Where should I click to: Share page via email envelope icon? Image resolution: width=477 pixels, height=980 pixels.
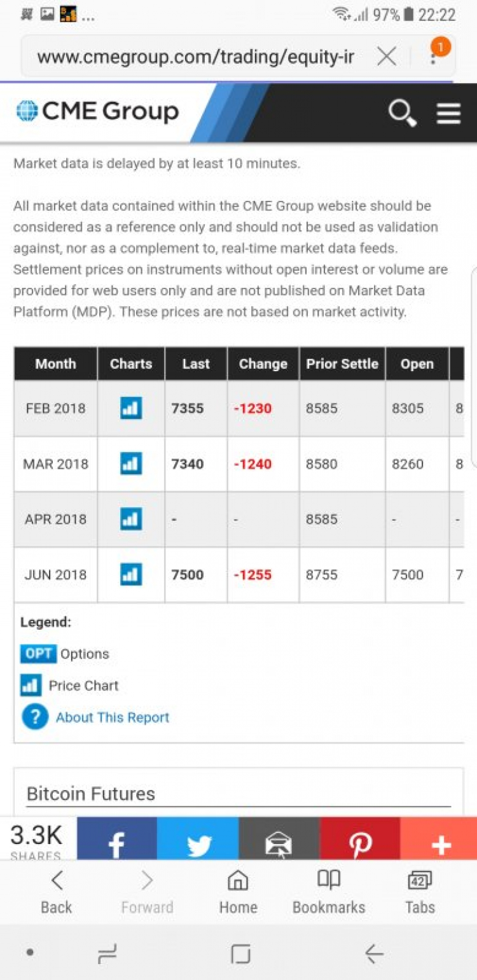[279, 839]
